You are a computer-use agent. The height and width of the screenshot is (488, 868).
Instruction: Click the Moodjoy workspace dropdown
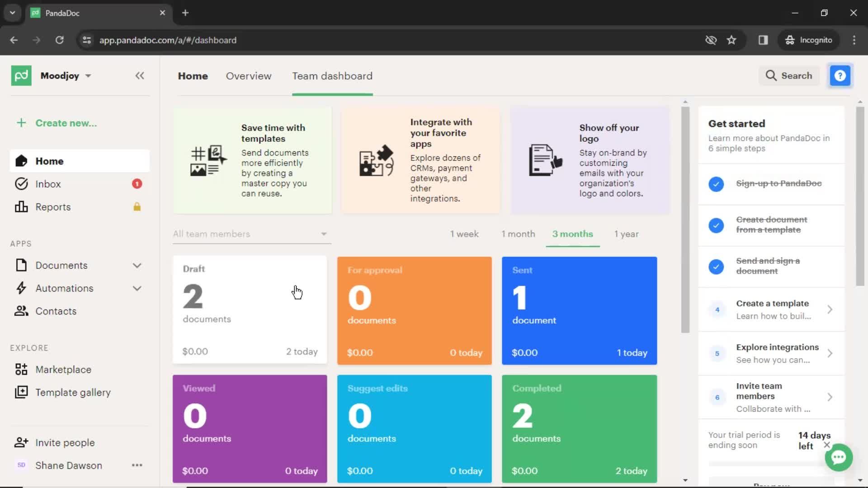tap(64, 75)
